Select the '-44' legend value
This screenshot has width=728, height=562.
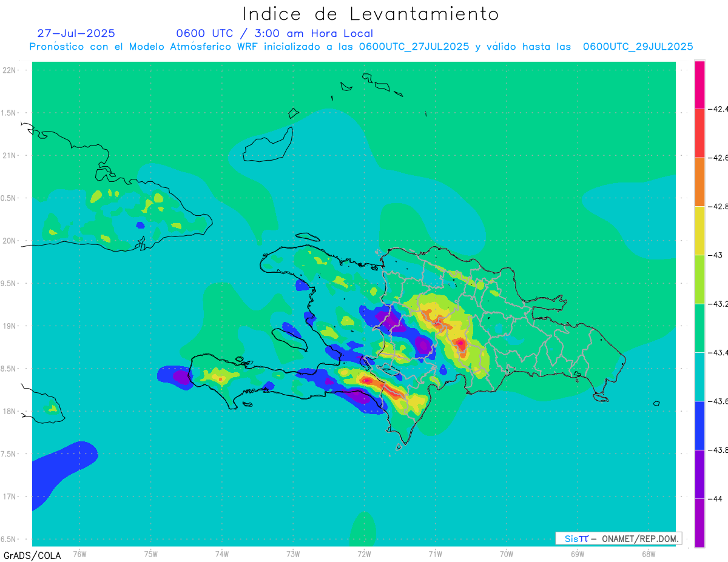715,498
